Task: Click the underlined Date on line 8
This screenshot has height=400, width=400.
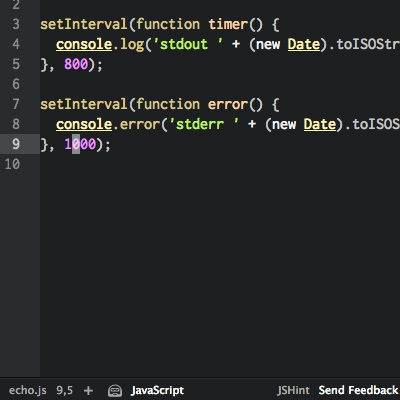Action: click(x=320, y=124)
